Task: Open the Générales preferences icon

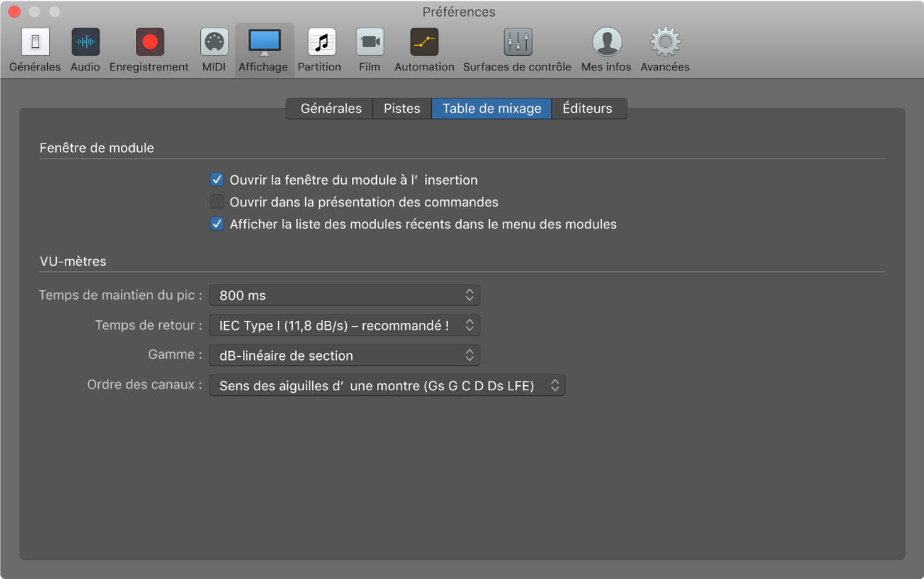Action: [35, 43]
